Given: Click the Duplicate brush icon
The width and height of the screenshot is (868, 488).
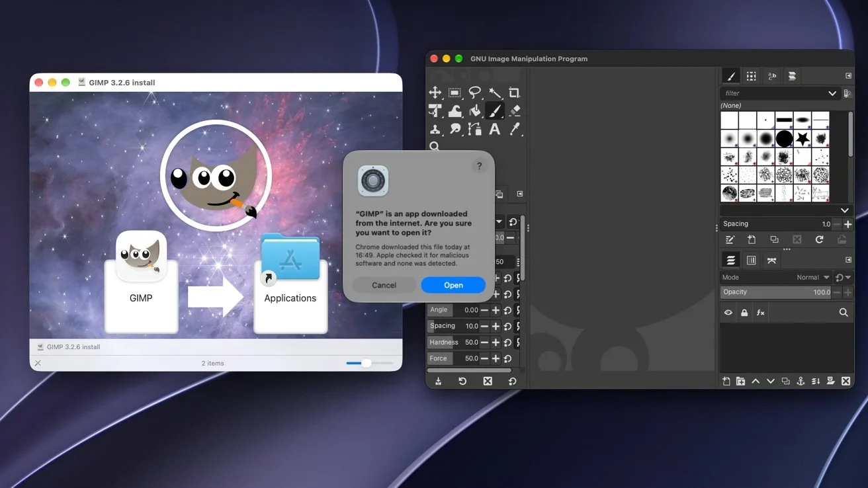Looking at the screenshot, I should (x=774, y=239).
